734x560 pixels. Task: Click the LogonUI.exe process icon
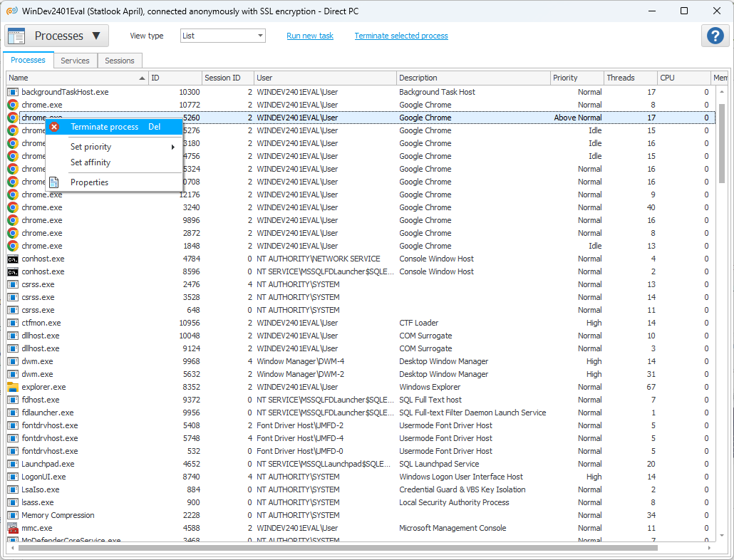coord(13,477)
